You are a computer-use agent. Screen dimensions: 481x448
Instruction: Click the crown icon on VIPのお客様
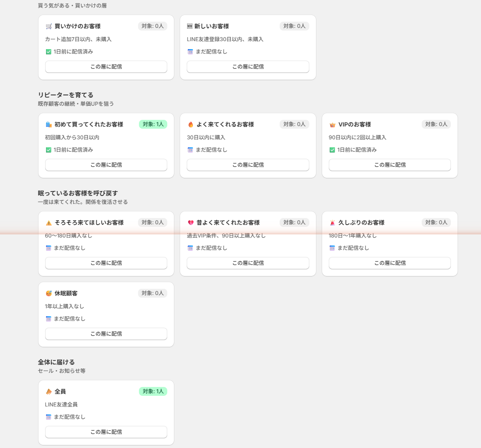click(x=332, y=125)
